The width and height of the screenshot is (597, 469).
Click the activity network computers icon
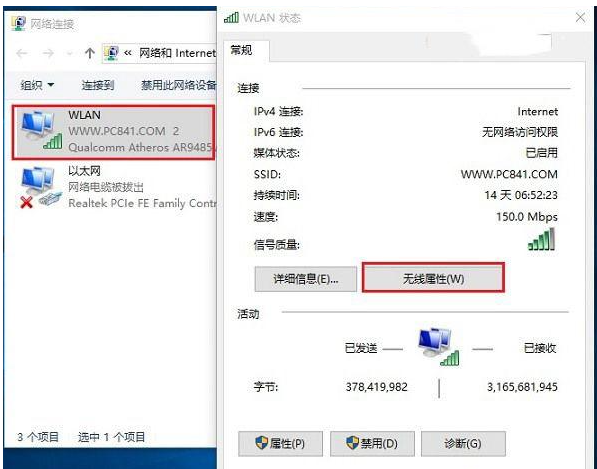pyautogui.click(x=438, y=346)
